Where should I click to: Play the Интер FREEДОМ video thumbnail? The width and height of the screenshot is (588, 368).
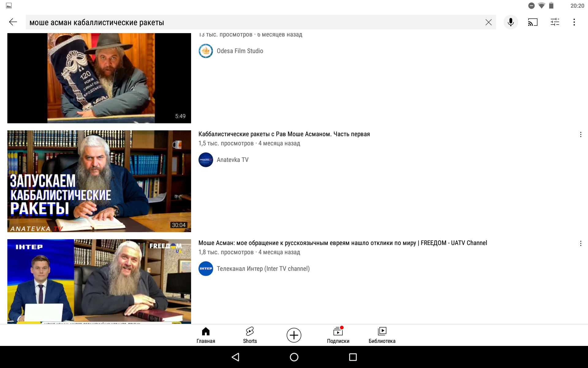click(x=99, y=282)
